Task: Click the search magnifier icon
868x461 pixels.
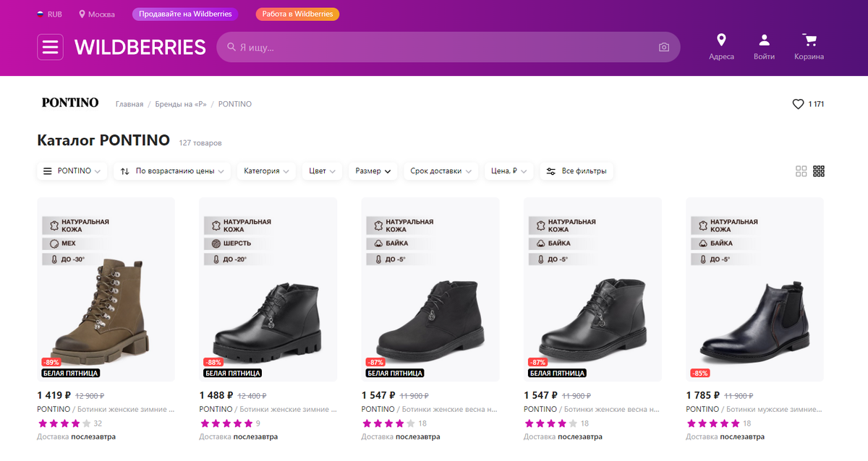Action: click(231, 47)
